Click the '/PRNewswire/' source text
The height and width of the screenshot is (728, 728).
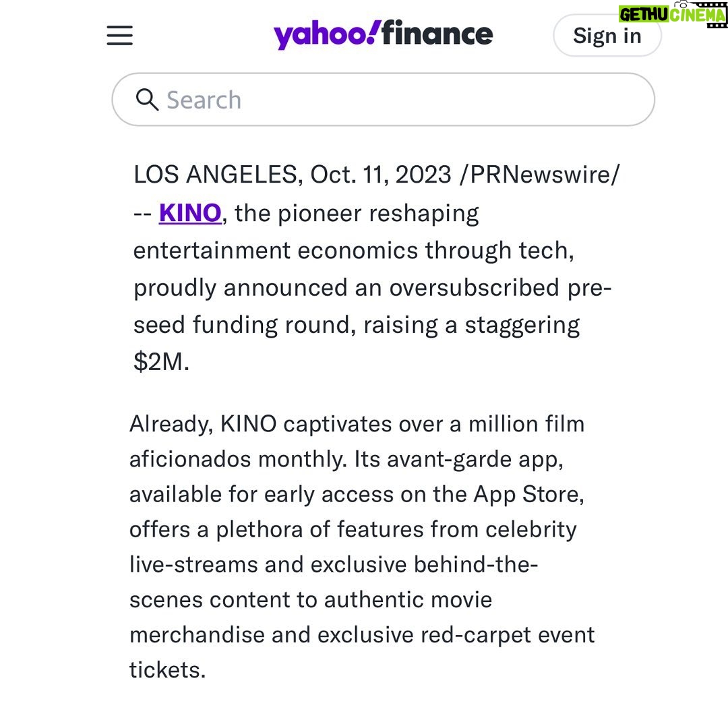pyautogui.click(x=539, y=175)
